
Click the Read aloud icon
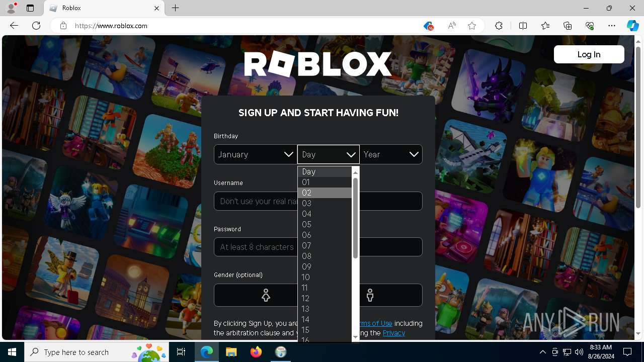452,26
